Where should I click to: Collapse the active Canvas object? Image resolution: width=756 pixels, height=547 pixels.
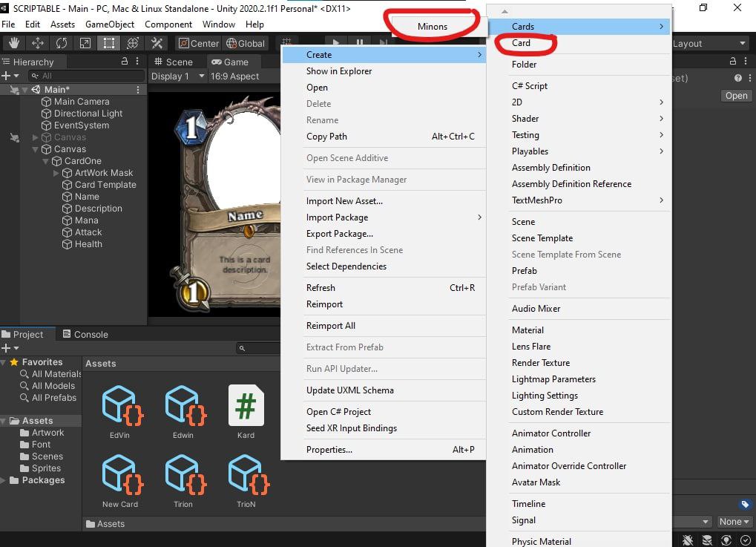[x=35, y=149]
